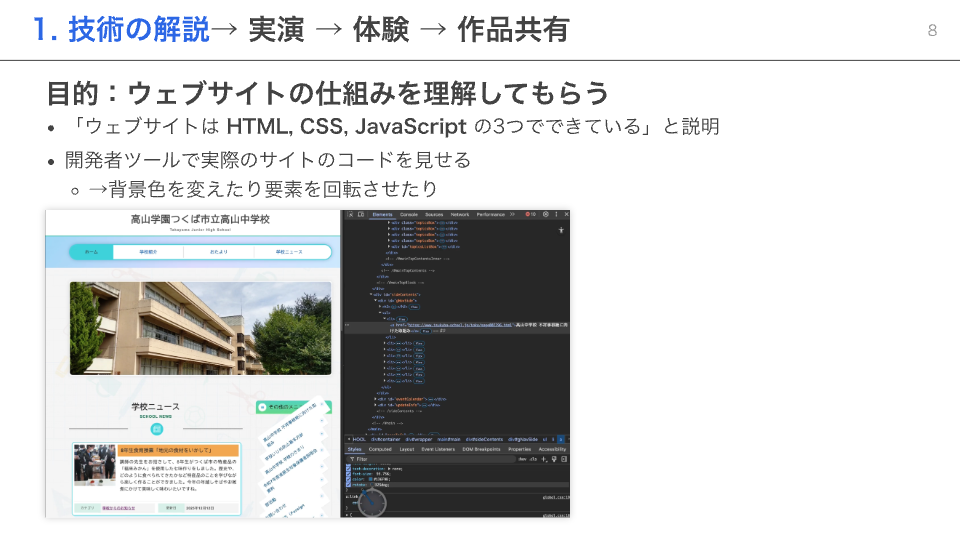Click the blue slide heading 技術の解説
The height and width of the screenshot is (540, 960).
[x=139, y=29]
